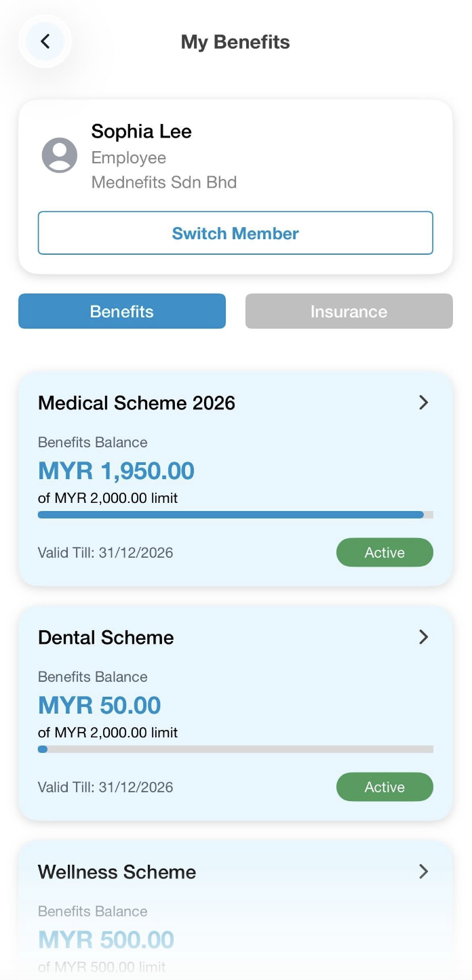472x980 pixels.
Task: Expand Medical Scheme 2026 chevron
Action: click(x=424, y=403)
